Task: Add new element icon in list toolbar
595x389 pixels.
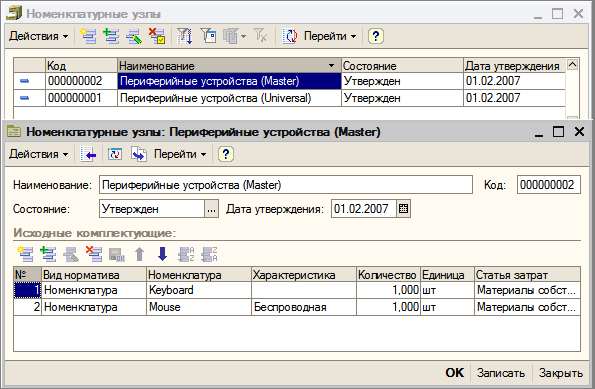Action: [88, 36]
